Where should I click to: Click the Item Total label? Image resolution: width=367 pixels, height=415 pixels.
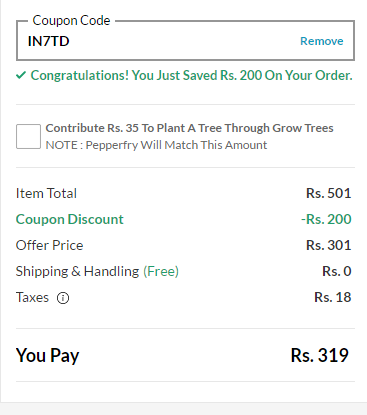coord(46,193)
